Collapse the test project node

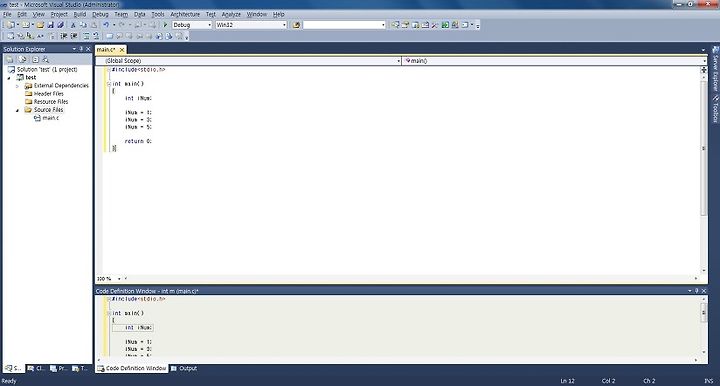tap(9, 78)
